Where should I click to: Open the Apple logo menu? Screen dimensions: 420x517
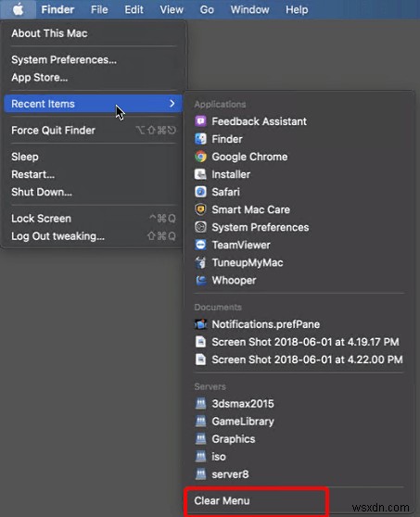coord(19,9)
